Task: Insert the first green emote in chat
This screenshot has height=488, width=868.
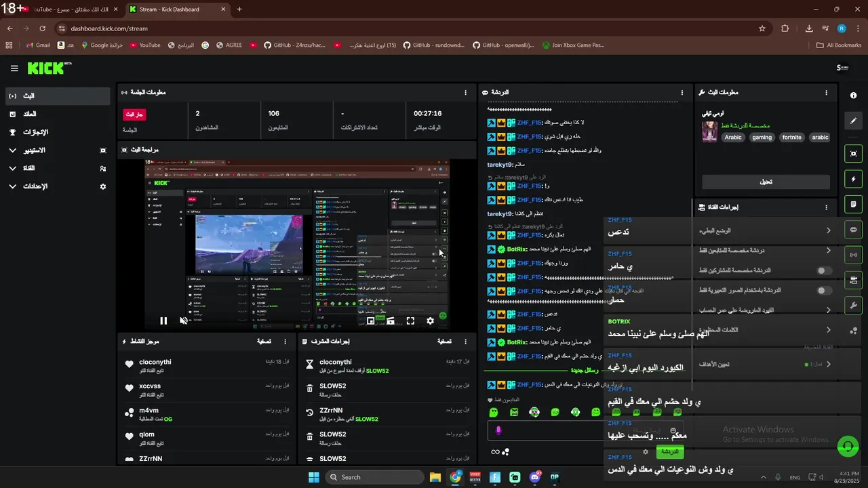Action: point(494,412)
